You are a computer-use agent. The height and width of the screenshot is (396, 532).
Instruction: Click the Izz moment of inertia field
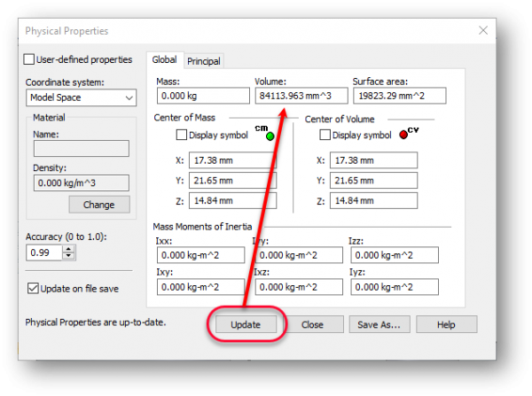point(395,255)
